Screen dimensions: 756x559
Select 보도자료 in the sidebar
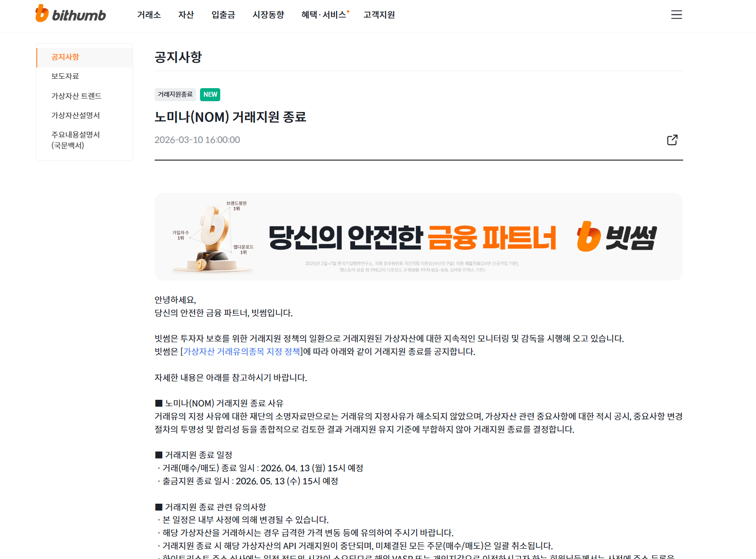[x=84, y=76]
